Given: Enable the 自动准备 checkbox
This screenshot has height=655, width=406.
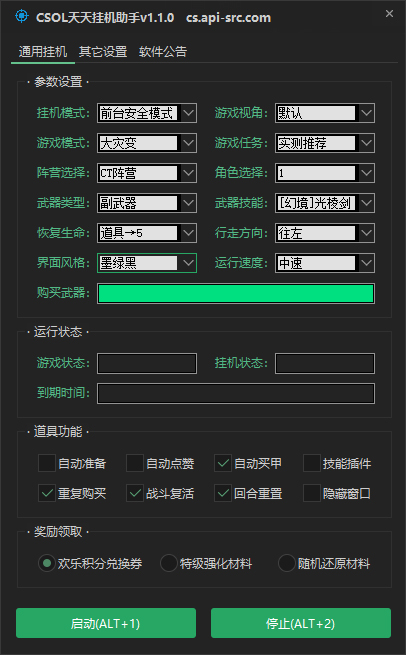Looking at the screenshot, I should pos(47,463).
